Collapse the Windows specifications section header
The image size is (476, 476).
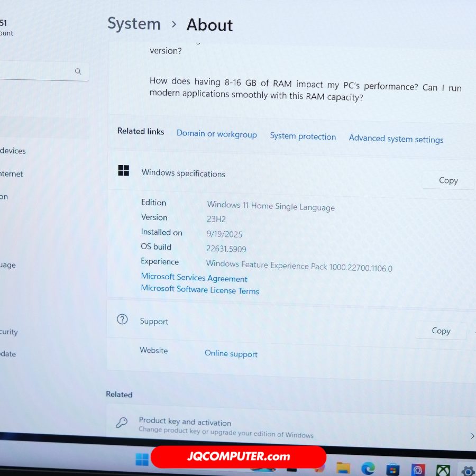click(x=291, y=176)
